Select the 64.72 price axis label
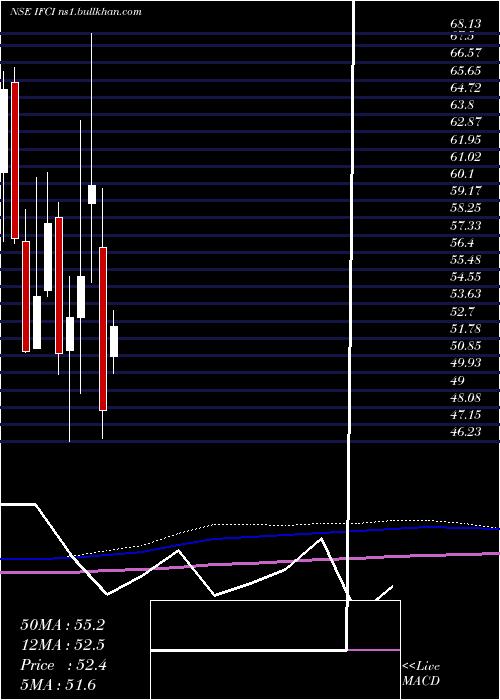 (465, 88)
